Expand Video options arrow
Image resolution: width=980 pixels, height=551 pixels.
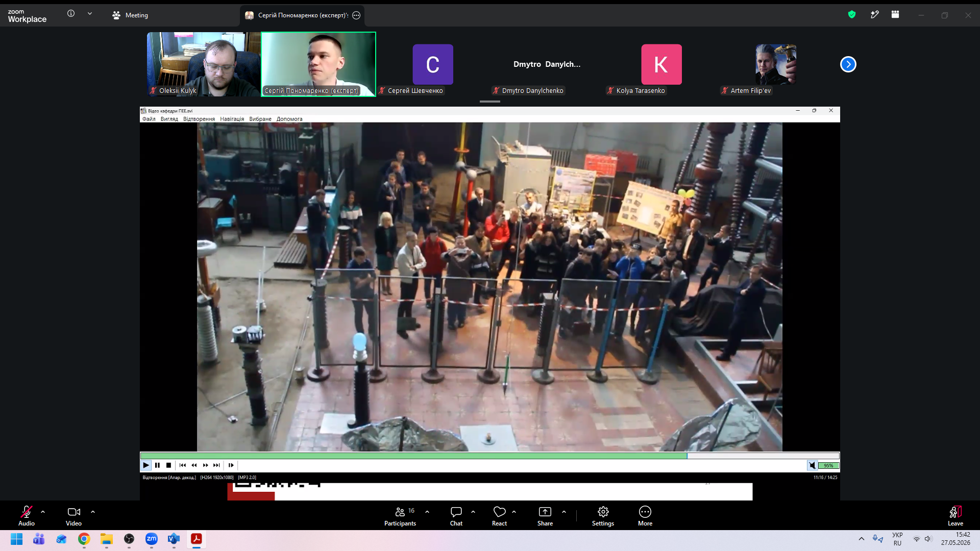(x=93, y=512)
